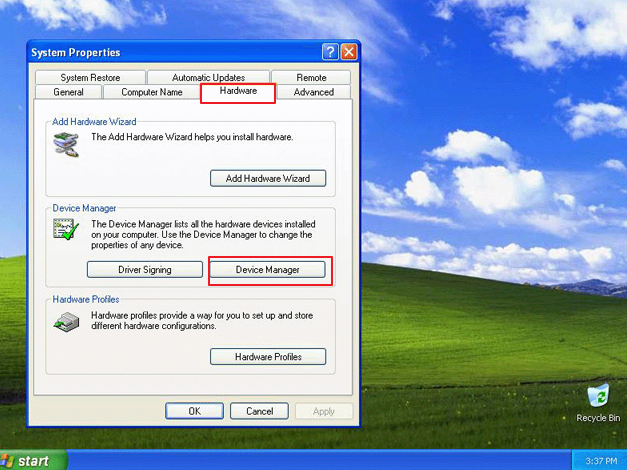
Task: Switch to the Remote tab
Action: coord(311,78)
